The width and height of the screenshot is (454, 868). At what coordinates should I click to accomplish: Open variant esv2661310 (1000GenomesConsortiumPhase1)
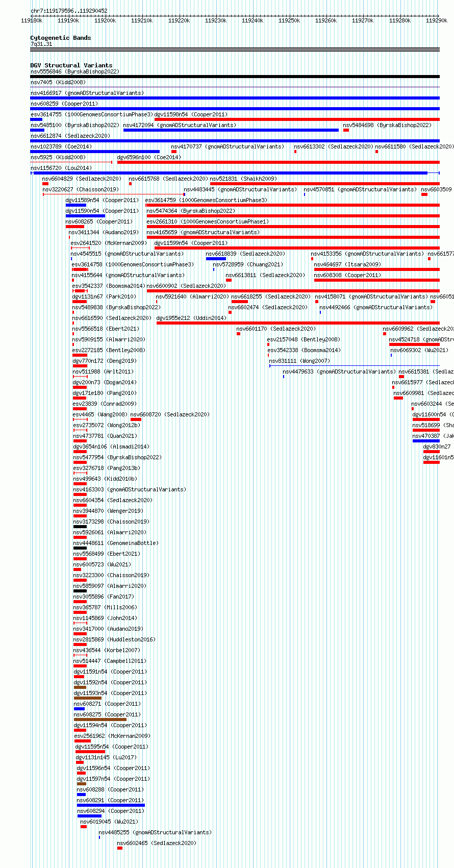click(x=208, y=221)
